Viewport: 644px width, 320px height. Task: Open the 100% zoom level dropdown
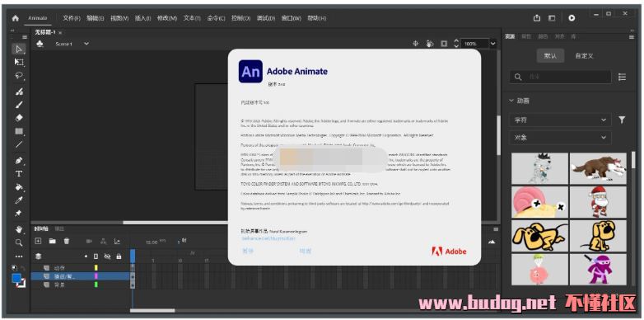coord(492,44)
